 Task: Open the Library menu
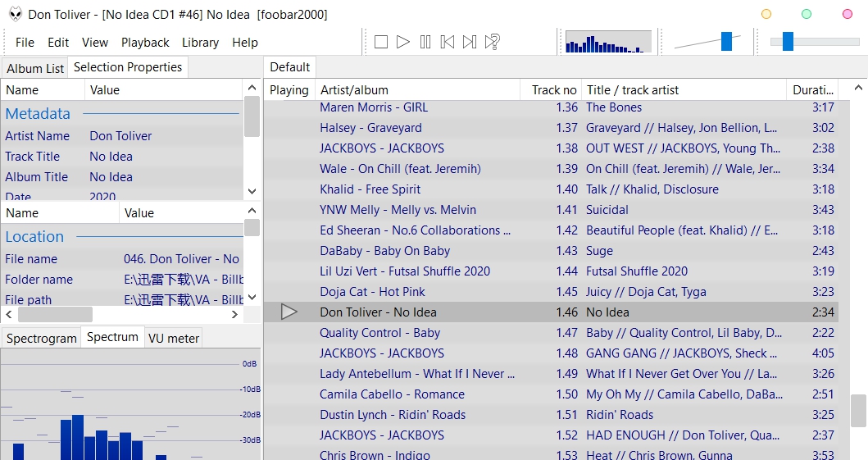point(200,43)
